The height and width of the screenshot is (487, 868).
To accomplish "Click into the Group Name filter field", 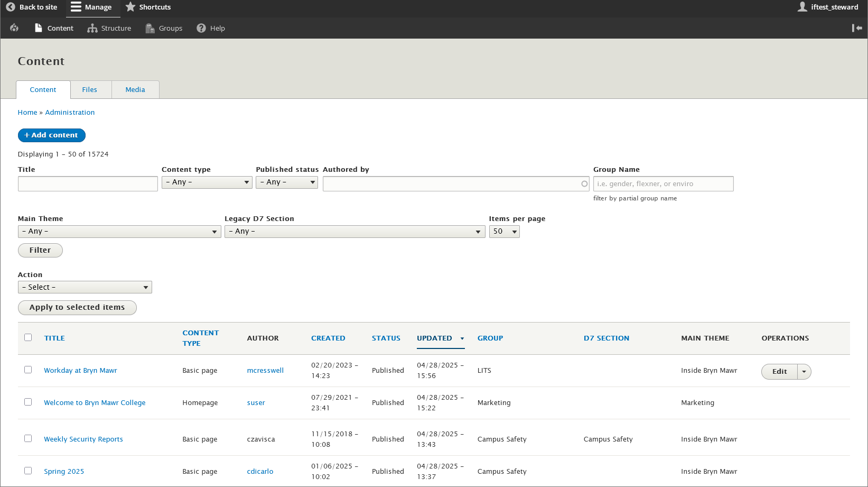I will tap(662, 184).
